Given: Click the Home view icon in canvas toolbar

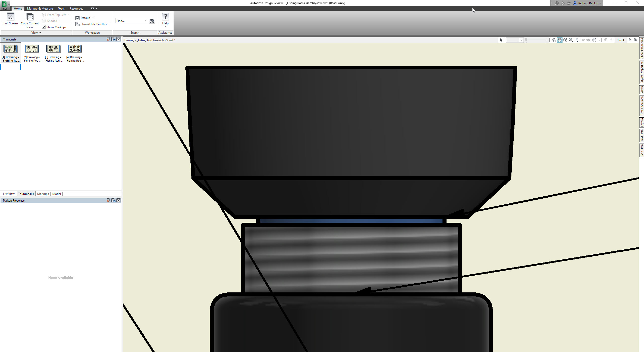Looking at the screenshot, I should 553,40.
